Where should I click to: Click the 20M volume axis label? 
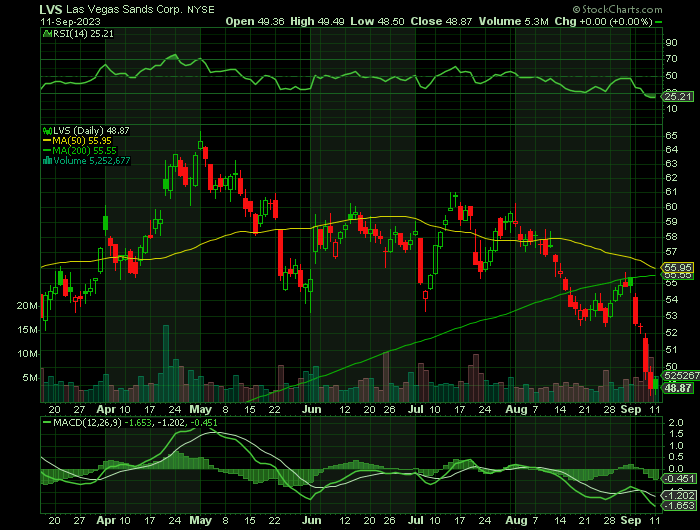point(27,306)
